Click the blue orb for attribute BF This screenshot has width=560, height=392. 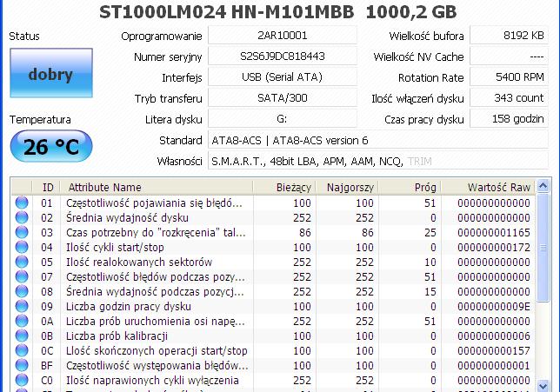pos(22,366)
